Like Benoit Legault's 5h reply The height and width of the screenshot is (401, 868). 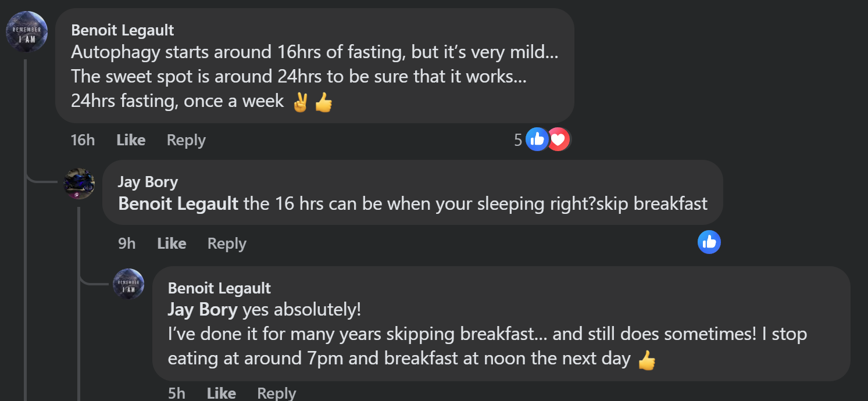click(x=221, y=393)
